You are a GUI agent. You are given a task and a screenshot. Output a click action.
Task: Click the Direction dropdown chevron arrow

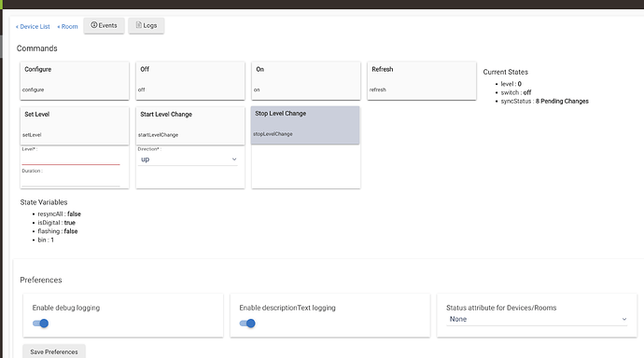click(x=234, y=159)
